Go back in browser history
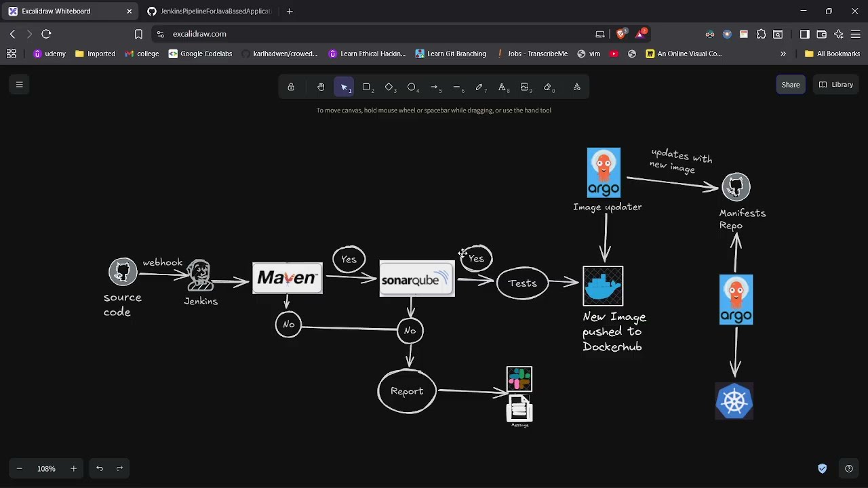Screen dimensions: 868x488 point(12,34)
